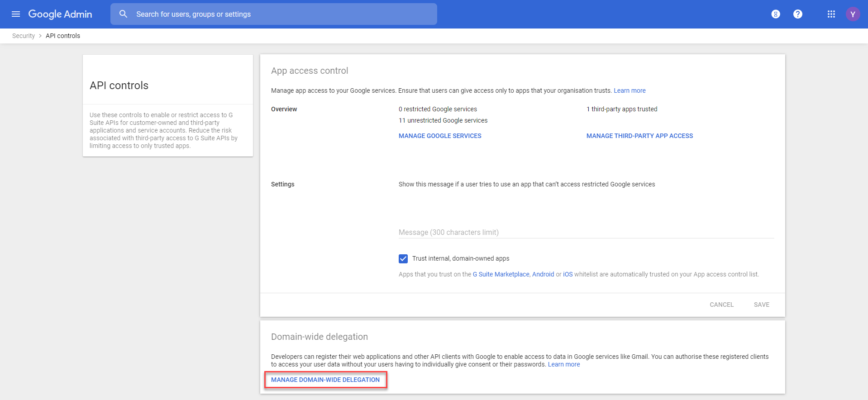This screenshot has height=400, width=868.
Task: Click the CANCEL button
Action: coord(722,305)
